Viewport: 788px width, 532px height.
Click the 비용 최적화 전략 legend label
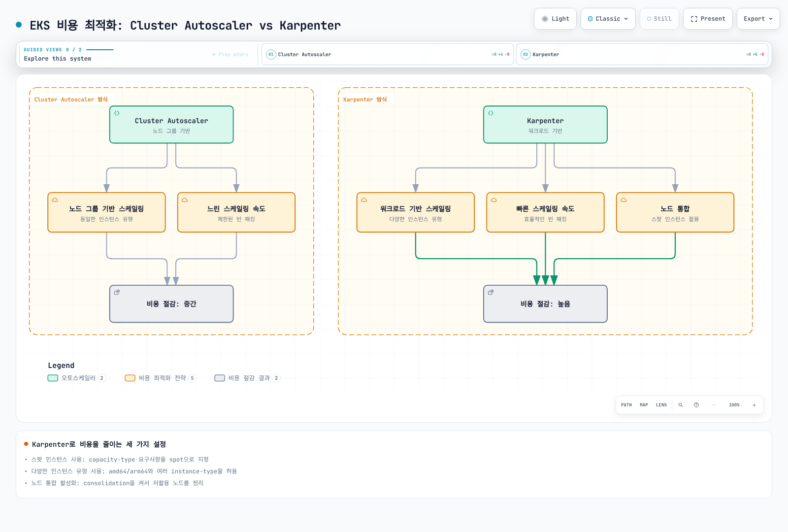coord(163,378)
